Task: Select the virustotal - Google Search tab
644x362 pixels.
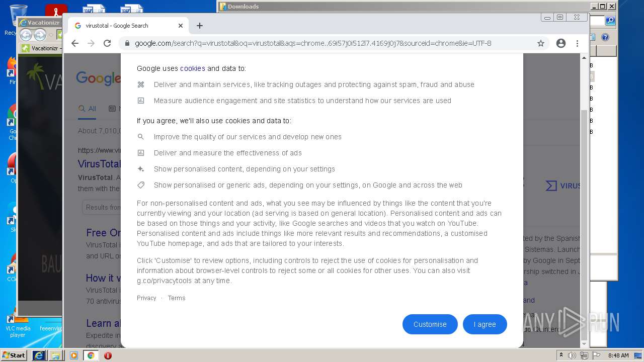Action: [128, 26]
